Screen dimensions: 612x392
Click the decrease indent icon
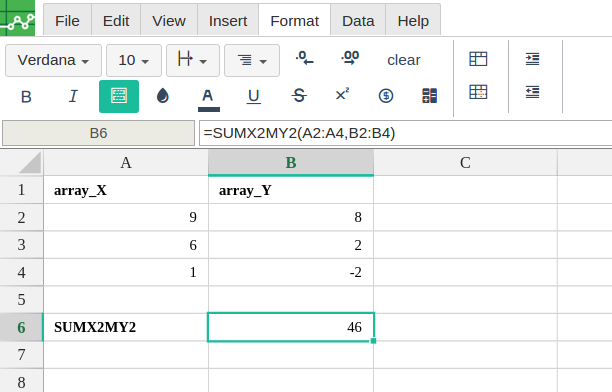532,92
